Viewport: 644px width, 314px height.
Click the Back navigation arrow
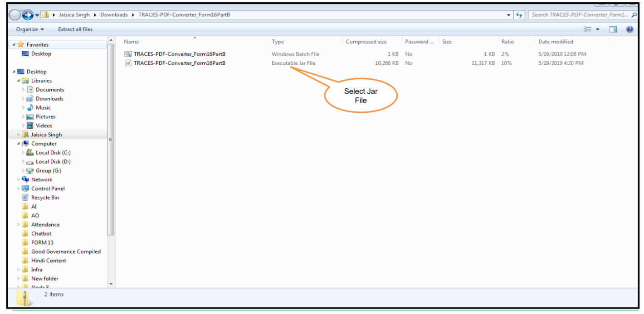click(15, 14)
